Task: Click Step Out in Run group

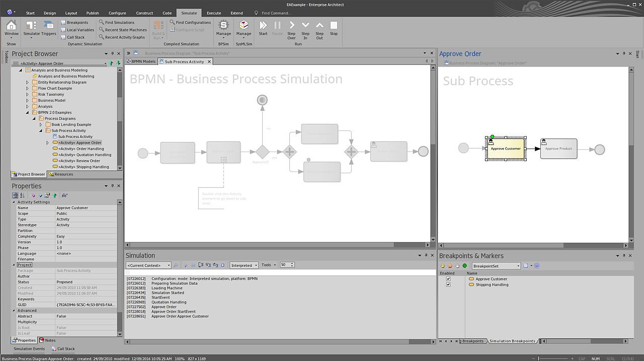Action: pos(319,30)
